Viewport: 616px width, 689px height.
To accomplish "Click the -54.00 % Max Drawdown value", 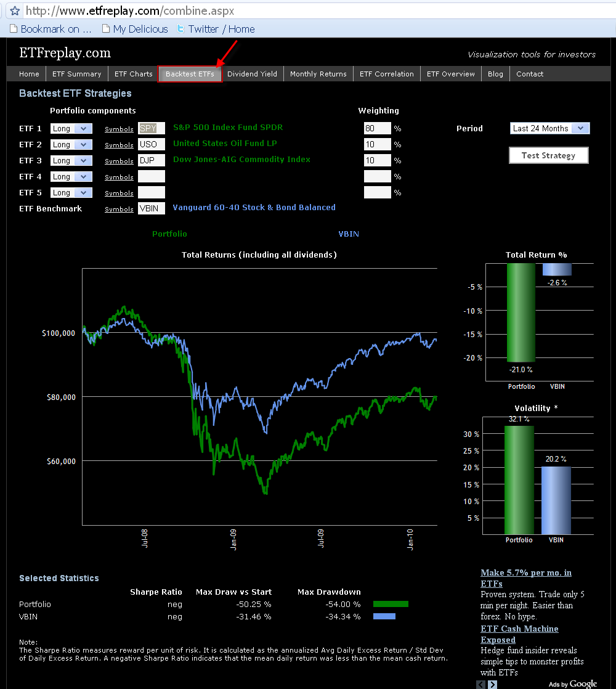I will 343,604.
